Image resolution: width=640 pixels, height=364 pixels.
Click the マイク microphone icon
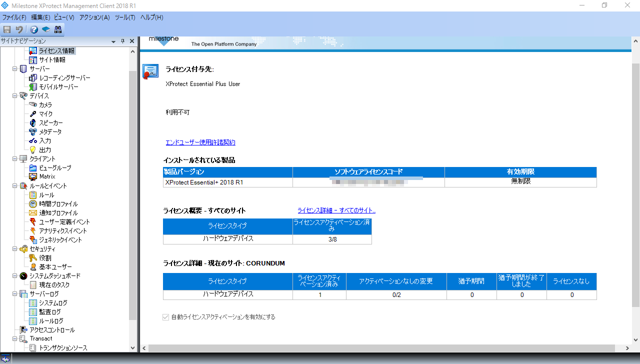(x=33, y=114)
